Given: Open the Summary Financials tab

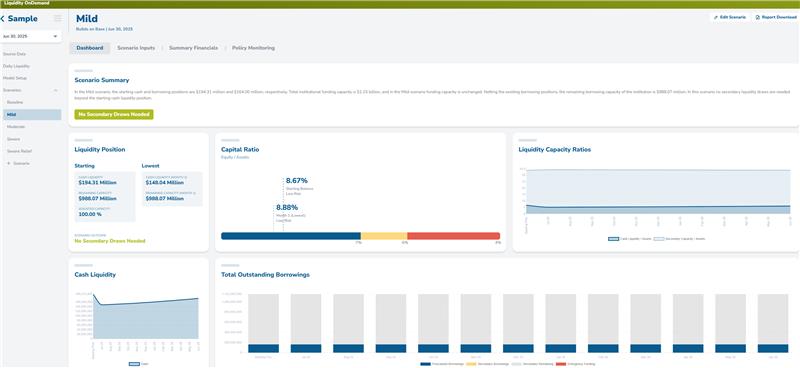Looking at the screenshot, I should tap(193, 48).
